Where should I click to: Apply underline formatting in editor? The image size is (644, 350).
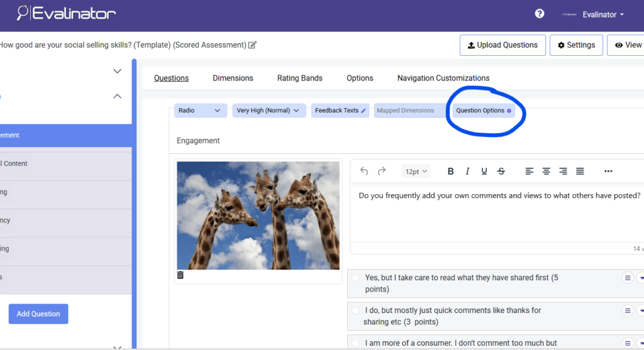[484, 171]
